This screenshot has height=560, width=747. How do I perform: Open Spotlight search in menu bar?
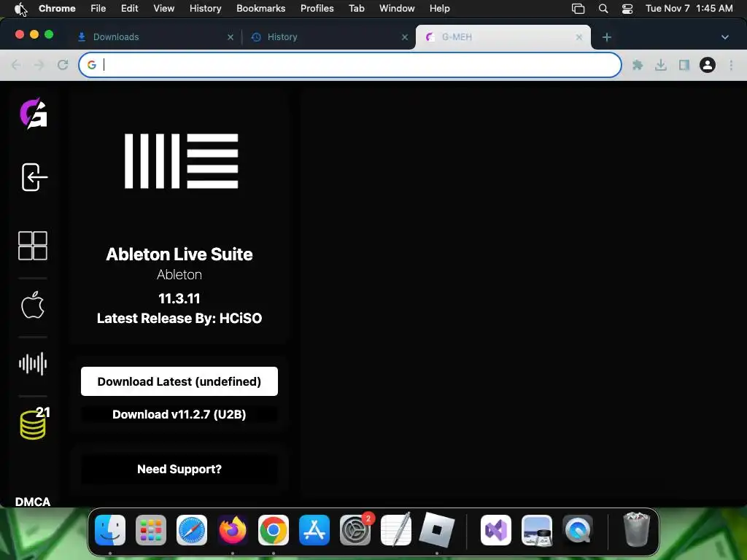point(603,9)
